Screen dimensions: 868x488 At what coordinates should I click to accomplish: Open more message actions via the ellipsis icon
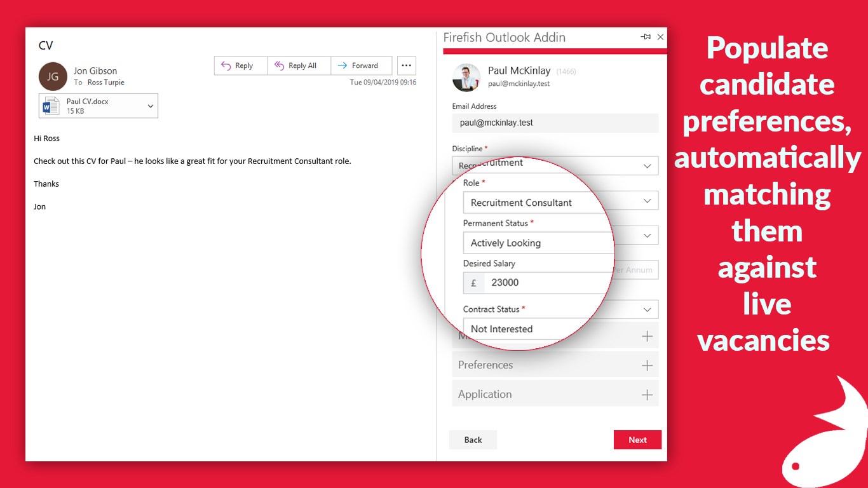click(x=406, y=65)
